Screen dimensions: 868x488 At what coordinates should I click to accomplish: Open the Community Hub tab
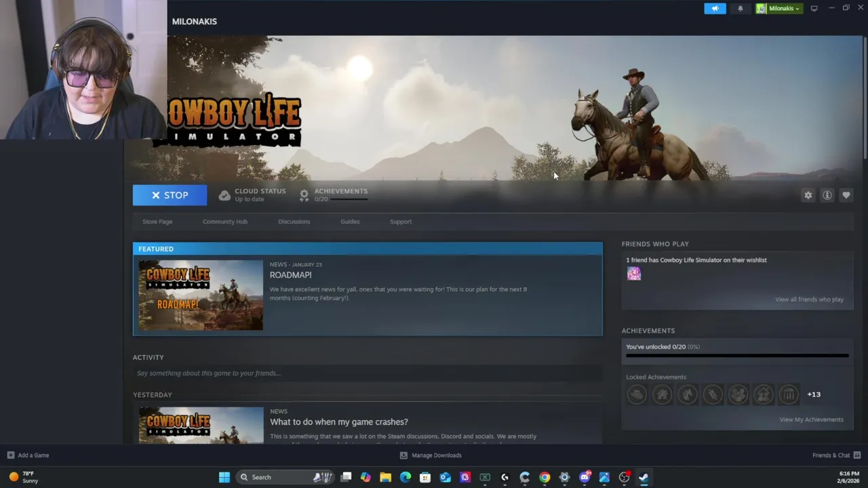225,222
